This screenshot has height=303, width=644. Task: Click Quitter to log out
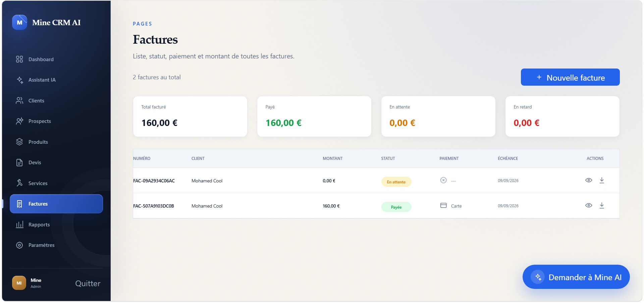[x=88, y=284]
